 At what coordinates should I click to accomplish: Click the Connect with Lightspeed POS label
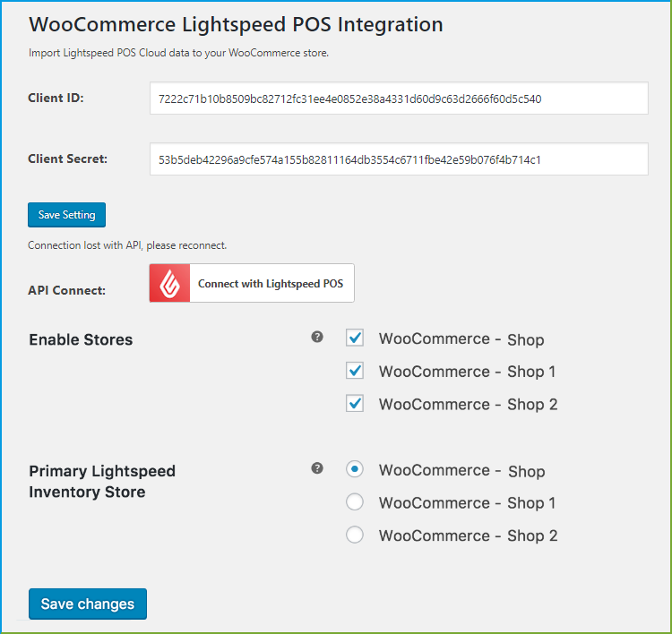[271, 284]
